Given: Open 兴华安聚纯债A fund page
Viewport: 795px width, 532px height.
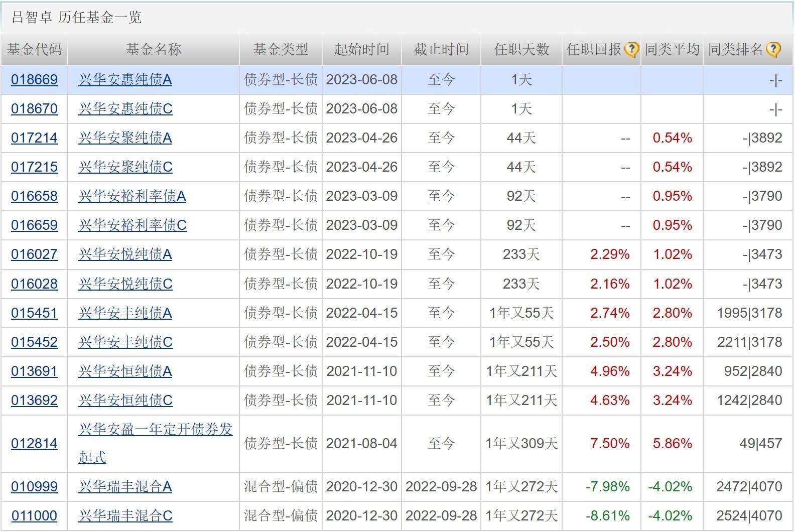Looking at the screenshot, I should 125,138.
